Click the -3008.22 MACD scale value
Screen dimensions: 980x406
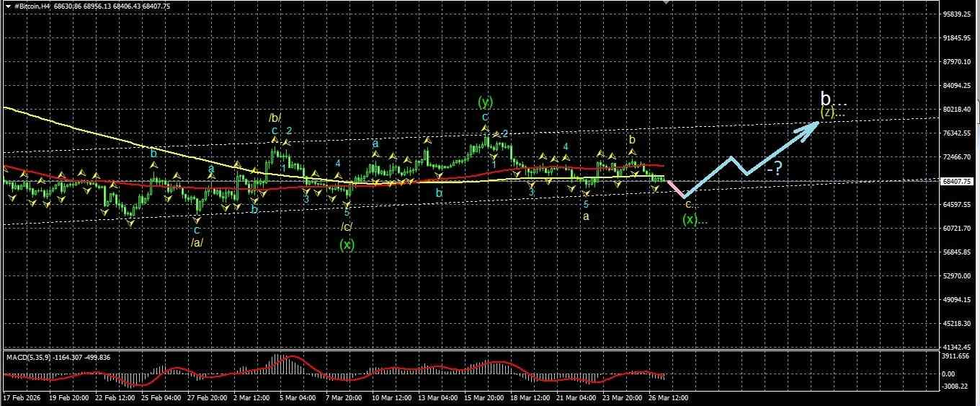point(955,387)
